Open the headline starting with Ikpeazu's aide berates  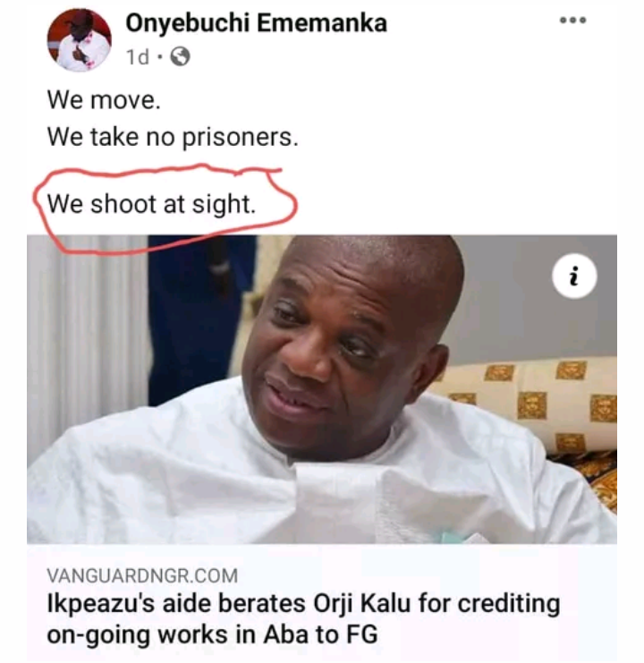302,604
